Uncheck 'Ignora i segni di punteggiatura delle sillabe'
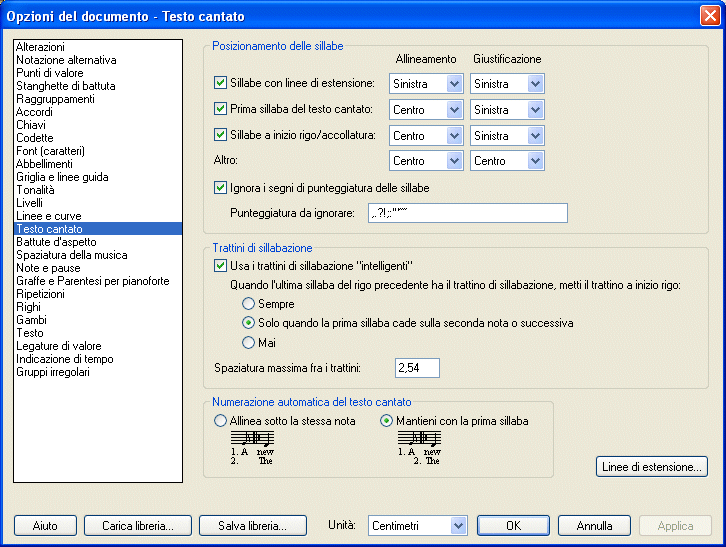The image size is (726, 547). tap(221, 187)
